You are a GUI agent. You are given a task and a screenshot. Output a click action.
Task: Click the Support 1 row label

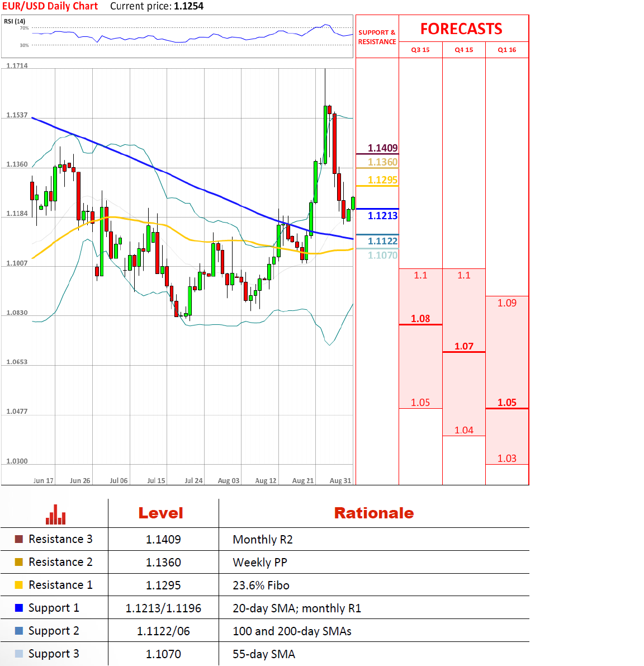point(54,608)
